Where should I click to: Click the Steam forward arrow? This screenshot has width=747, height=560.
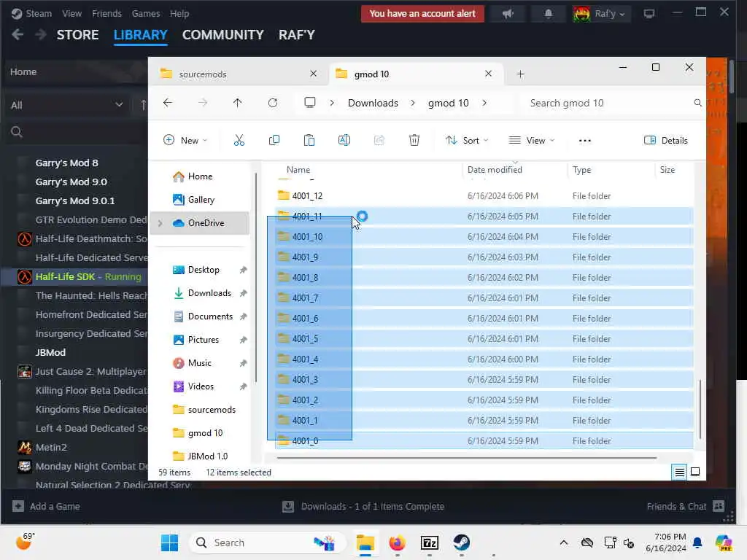[41, 35]
